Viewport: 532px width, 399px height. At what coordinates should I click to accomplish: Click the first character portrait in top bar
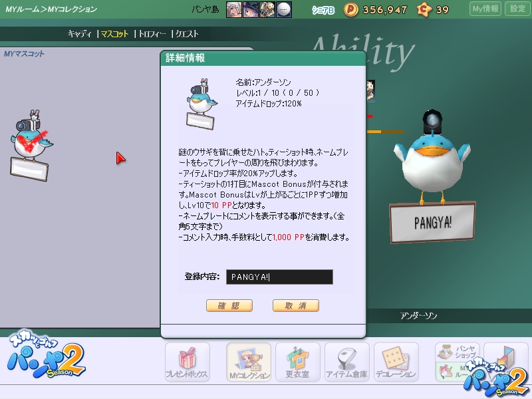[234, 9]
